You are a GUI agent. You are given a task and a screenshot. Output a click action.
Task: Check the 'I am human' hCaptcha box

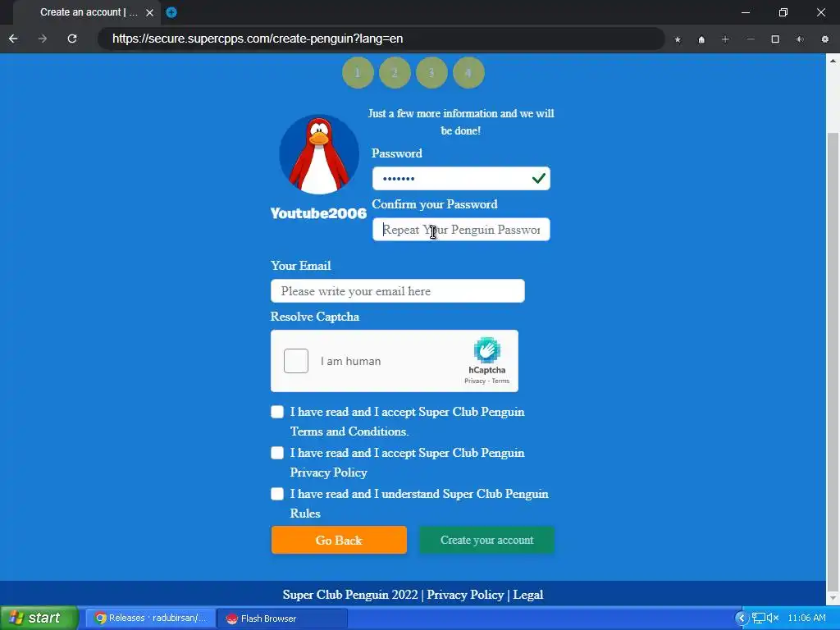pos(296,361)
